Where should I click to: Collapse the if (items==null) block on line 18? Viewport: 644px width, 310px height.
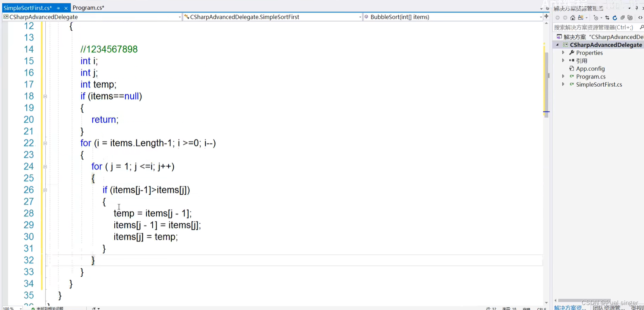coord(45,96)
